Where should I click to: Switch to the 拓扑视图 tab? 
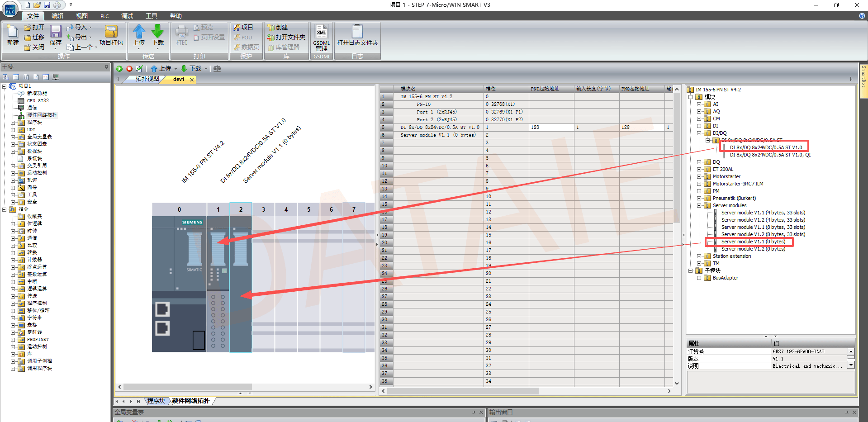(147, 79)
